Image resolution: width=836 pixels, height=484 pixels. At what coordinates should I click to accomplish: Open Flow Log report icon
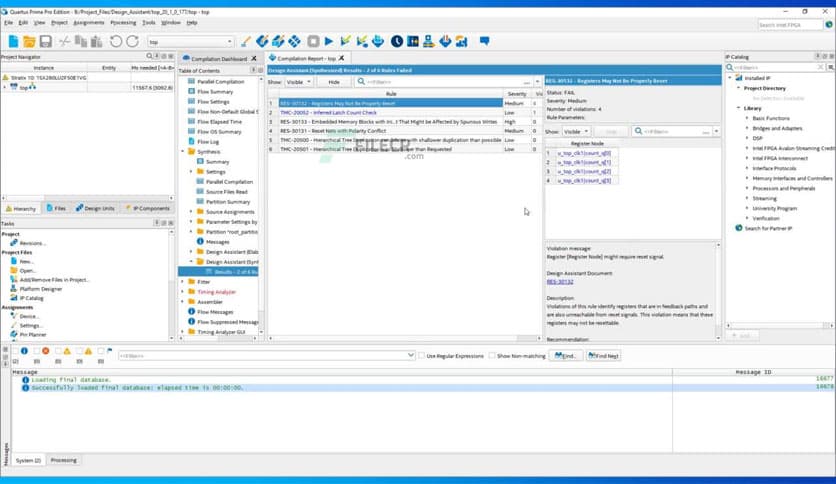pyautogui.click(x=191, y=141)
